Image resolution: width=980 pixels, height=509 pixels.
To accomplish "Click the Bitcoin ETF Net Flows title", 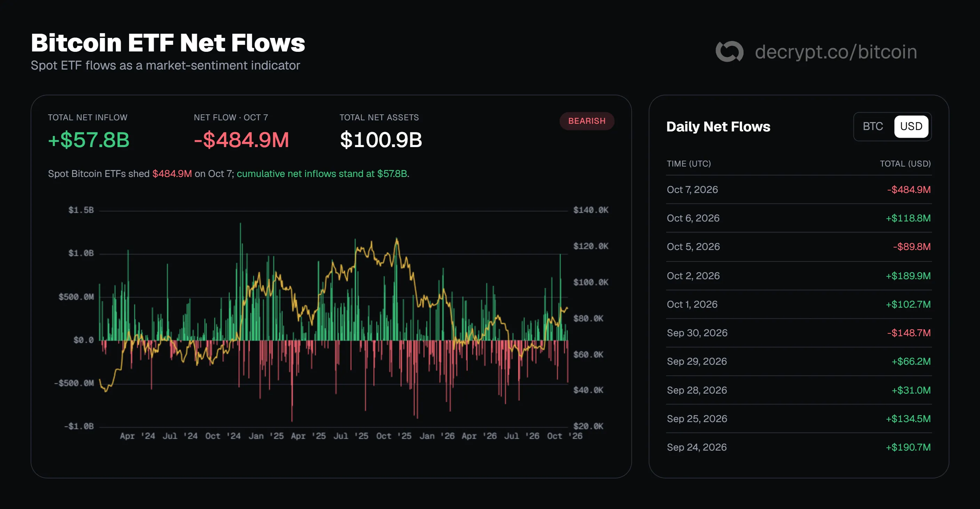I will pyautogui.click(x=168, y=43).
